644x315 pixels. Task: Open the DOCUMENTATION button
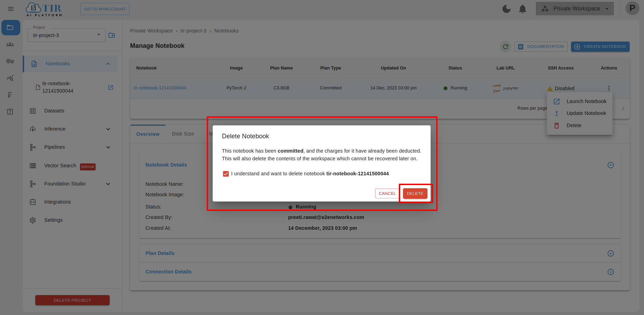(541, 46)
